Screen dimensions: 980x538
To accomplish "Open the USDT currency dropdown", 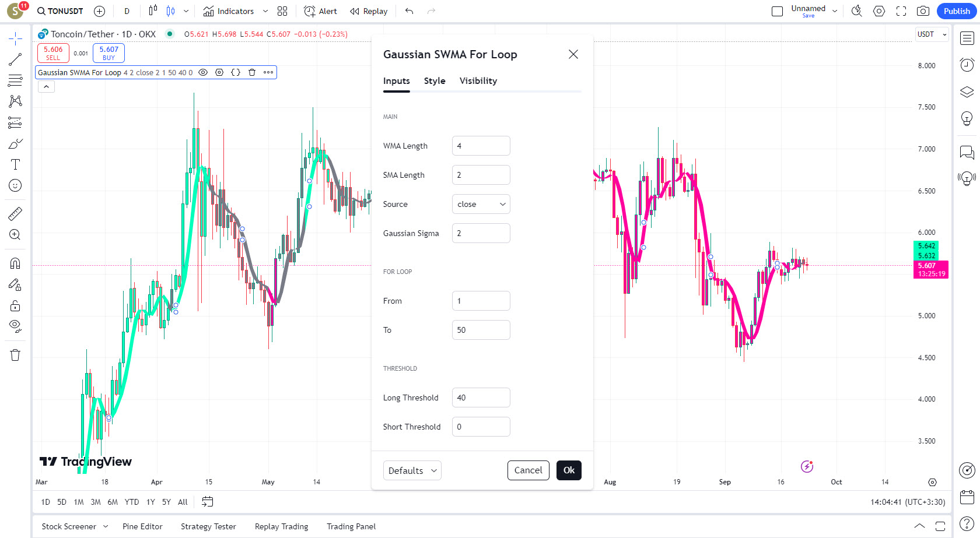I will coord(932,34).
